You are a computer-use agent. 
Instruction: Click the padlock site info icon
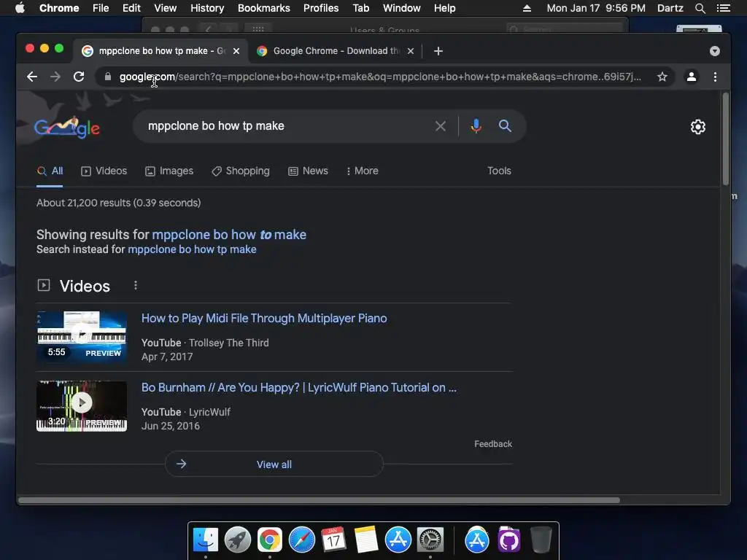pos(108,77)
